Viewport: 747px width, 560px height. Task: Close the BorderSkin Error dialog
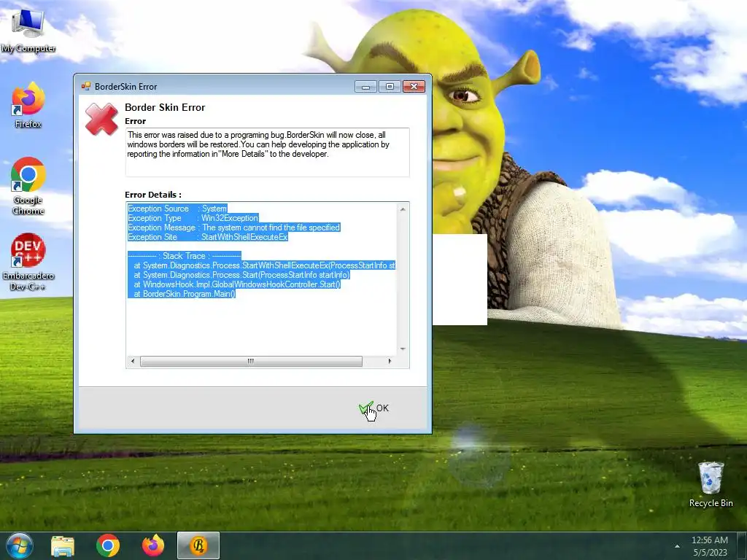point(414,86)
